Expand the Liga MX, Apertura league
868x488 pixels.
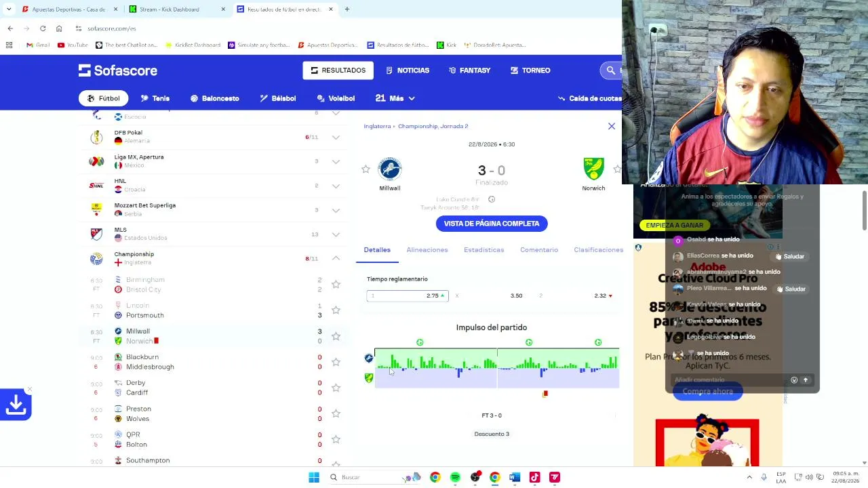point(336,161)
